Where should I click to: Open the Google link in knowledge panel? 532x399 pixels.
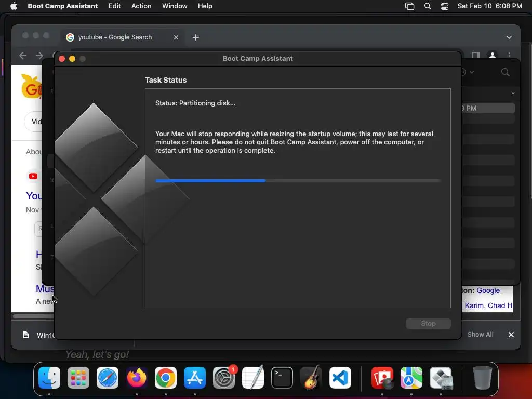coord(488,290)
